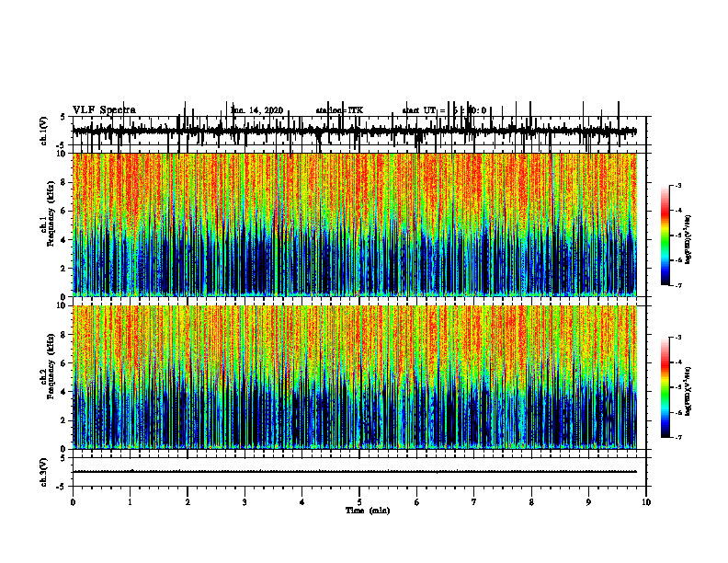
Task: Click the -6 label on ch.2 colorbar
Action: click(x=678, y=412)
